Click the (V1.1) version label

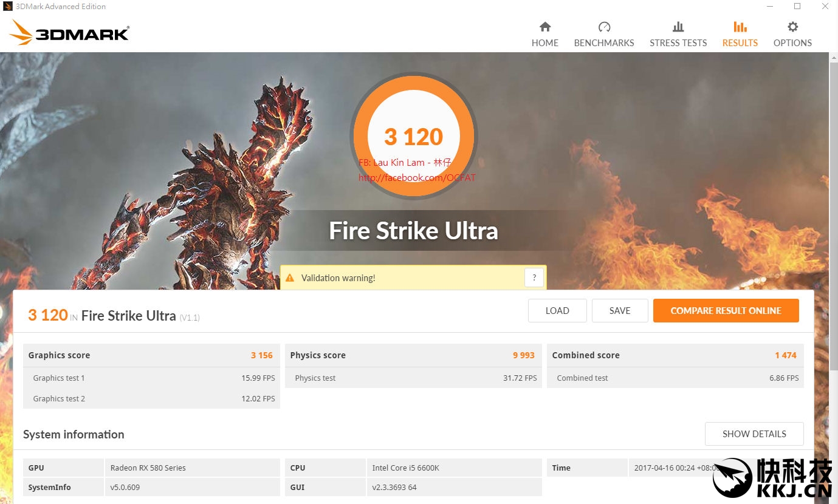coord(190,318)
